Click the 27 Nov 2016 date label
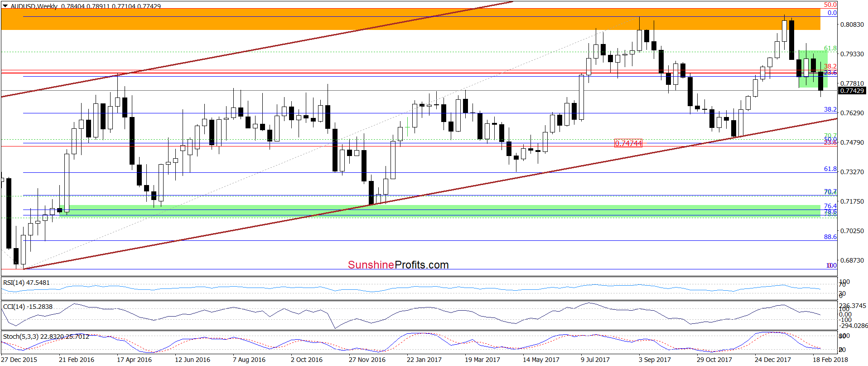Screen dimensions: 868x366 [x=367, y=360]
